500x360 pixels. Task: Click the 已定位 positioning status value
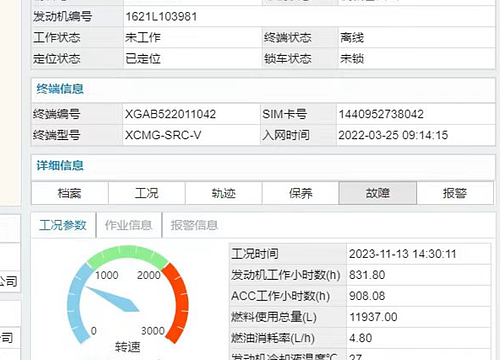(143, 59)
